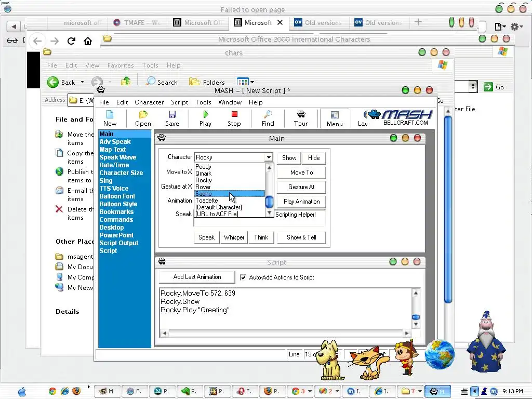Click the MASH Bellcraft.com logo
The image size is (532, 399).
tap(402, 117)
